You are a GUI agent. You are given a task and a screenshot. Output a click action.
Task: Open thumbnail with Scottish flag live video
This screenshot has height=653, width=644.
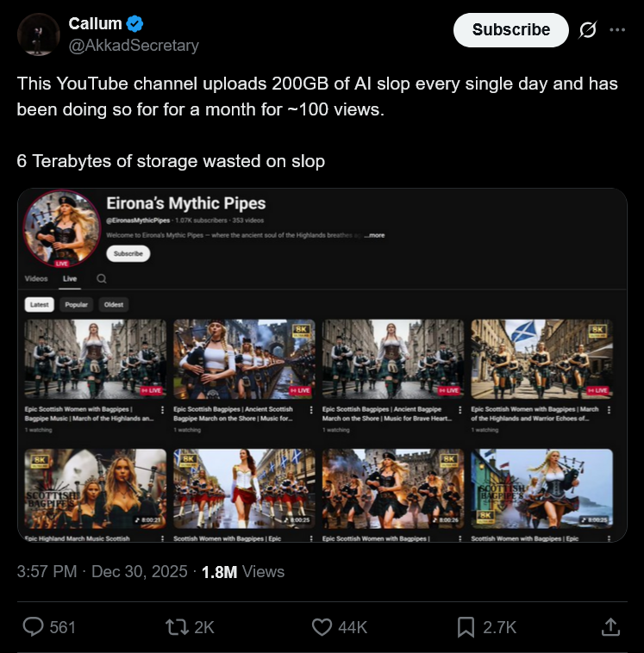(x=542, y=359)
